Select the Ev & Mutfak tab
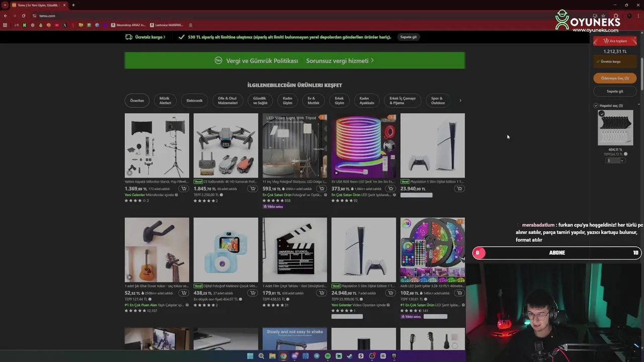The height and width of the screenshot is (362, 644). point(313,101)
